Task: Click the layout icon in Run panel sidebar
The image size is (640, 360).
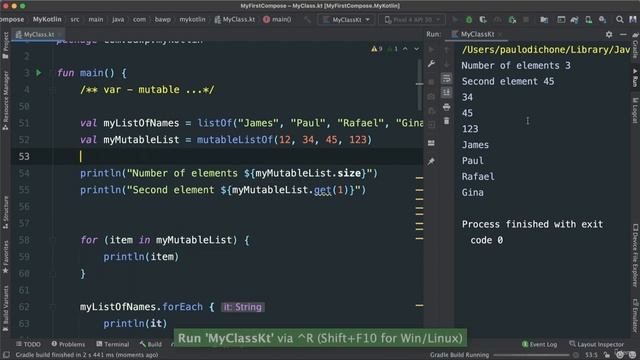Action: tap(431, 143)
